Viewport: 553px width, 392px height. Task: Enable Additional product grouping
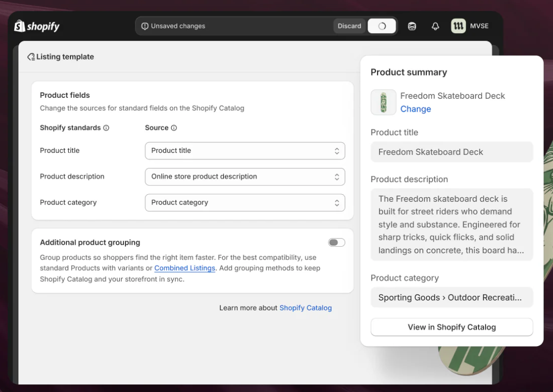337,242
